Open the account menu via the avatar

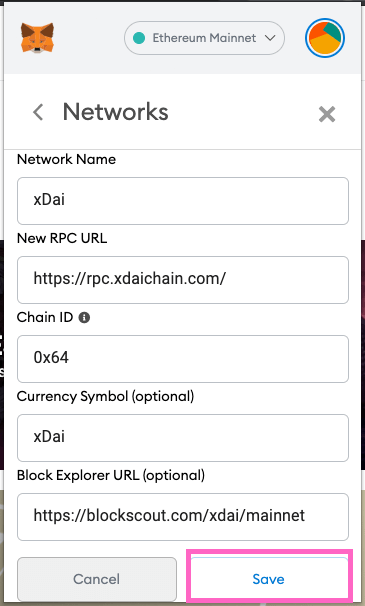[325, 38]
